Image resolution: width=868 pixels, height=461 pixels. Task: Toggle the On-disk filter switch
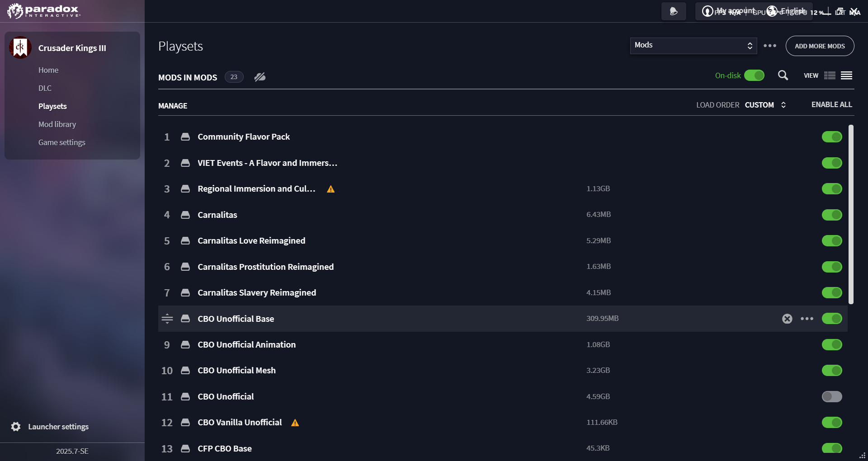pyautogui.click(x=754, y=75)
